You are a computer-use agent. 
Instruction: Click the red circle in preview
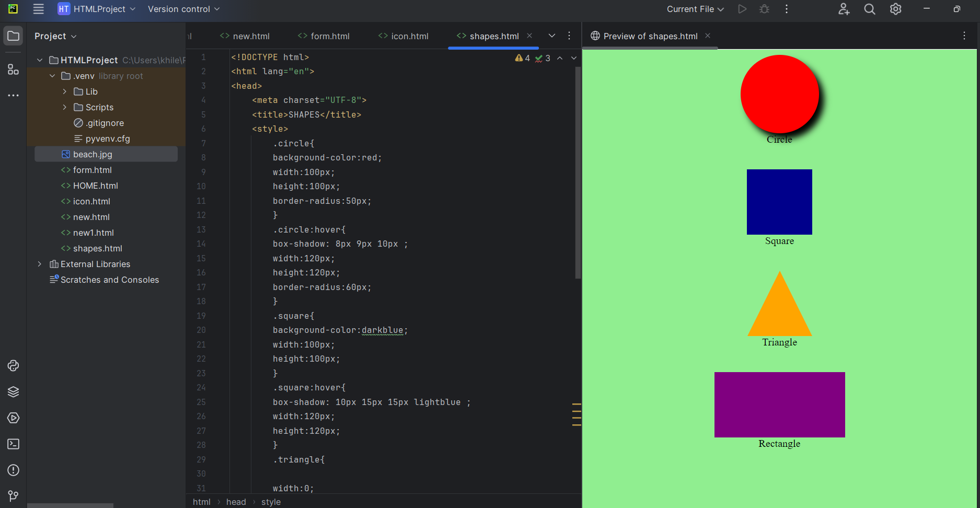pos(779,94)
